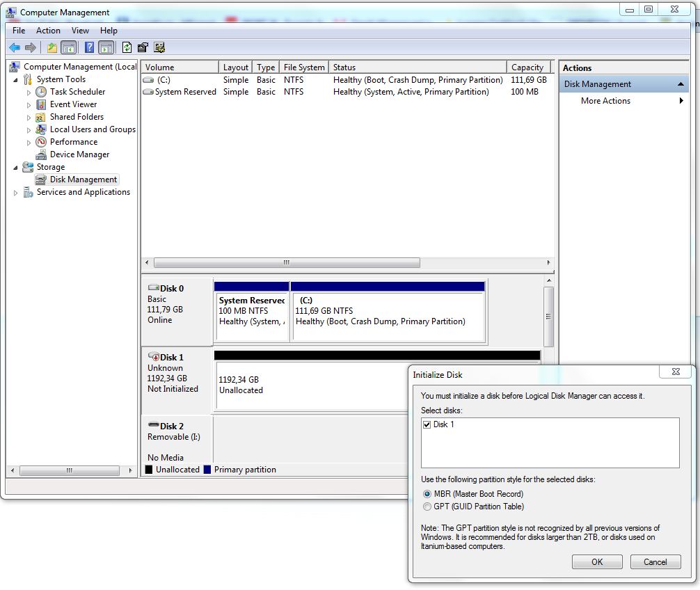
Task: Click the drive icon of the (C:) volume row
Action: (x=148, y=80)
